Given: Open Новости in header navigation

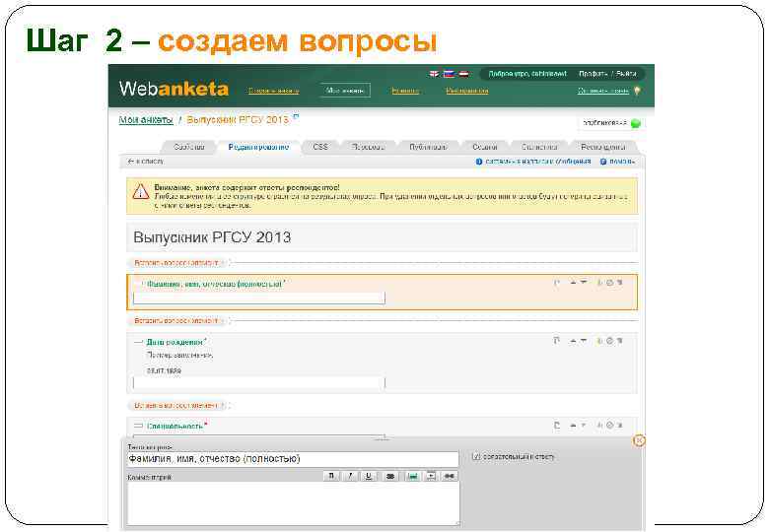Looking at the screenshot, I should [x=405, y=91].
